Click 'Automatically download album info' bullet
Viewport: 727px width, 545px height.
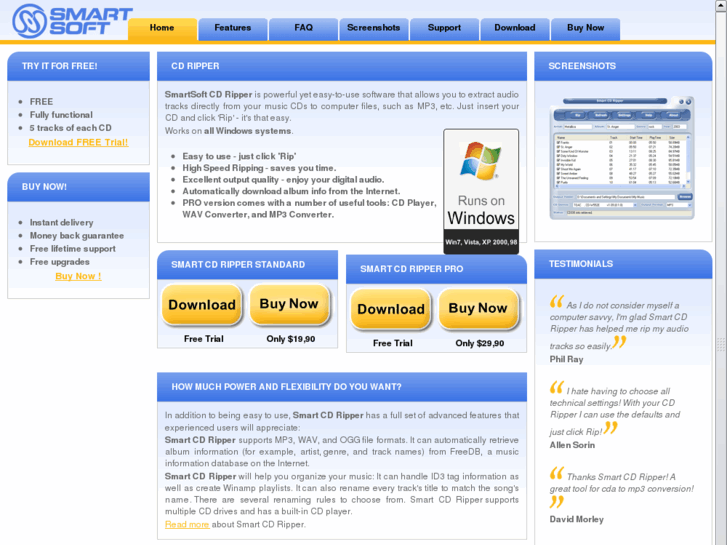291,191
